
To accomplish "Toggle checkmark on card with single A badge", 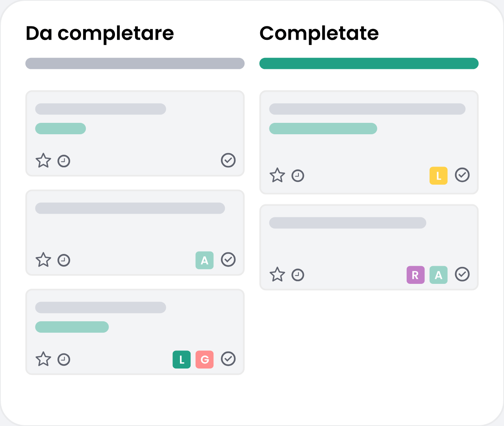I will point(228,259).
